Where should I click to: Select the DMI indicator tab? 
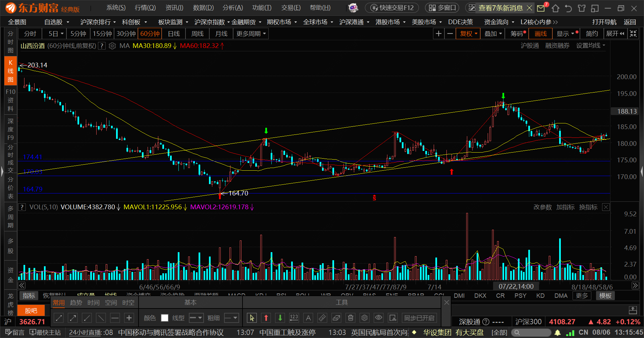pyautogui.click(x=459, y=296)
